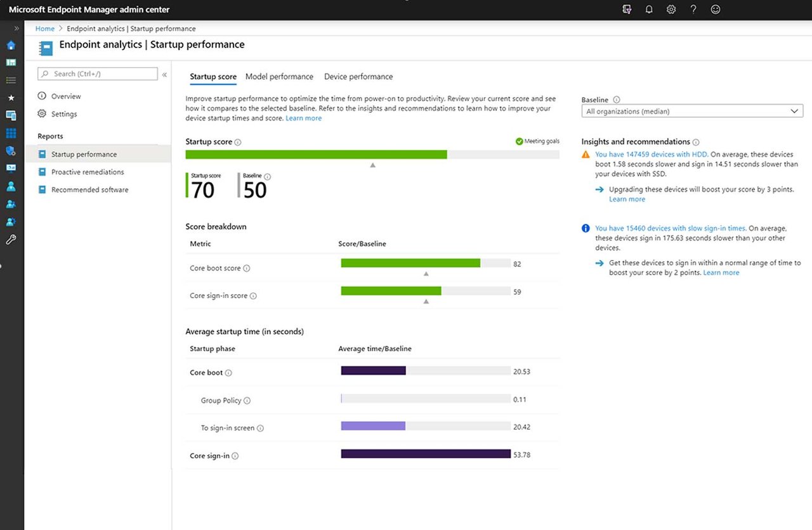The image size is (812, 530).
Task: Click info icon beside Baseline dropdown label
Action: pos(617,100)
